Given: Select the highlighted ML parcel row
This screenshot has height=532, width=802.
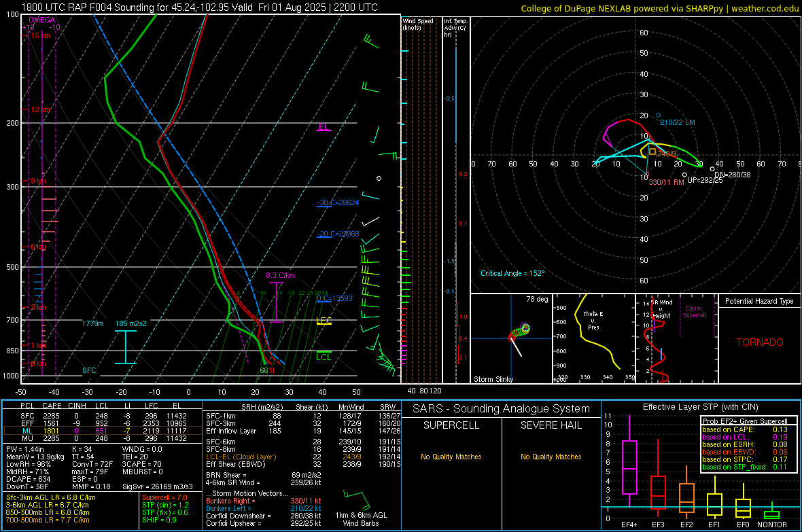Looking at the screenshot, I should point(103,431).
